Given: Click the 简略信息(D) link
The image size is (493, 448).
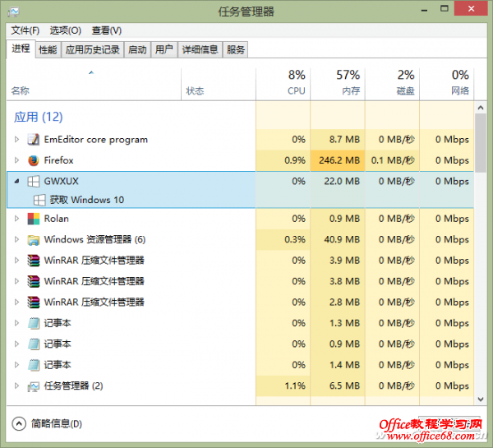Looking at the screenshot, I should (57, 424).
